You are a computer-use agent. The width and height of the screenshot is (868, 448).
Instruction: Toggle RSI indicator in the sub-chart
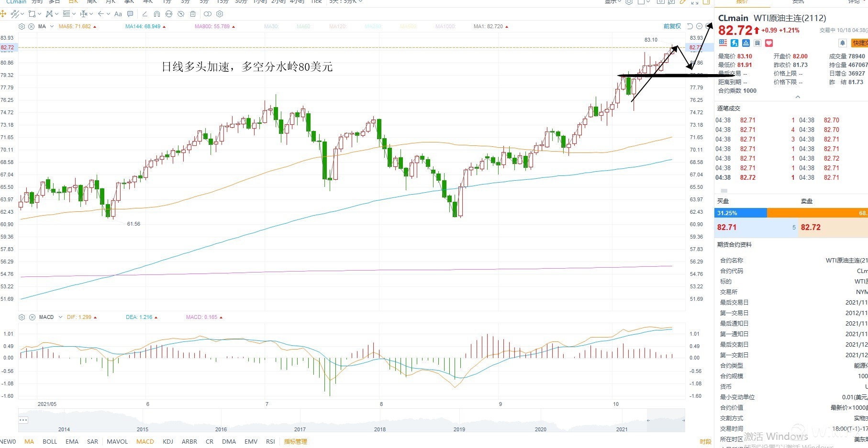point(270,441)
